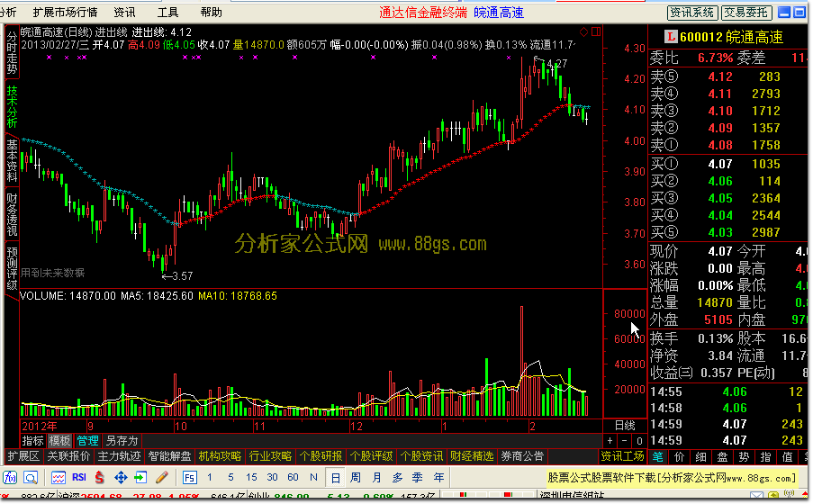Select daily 日 period
The height and width of the screenshot is (504, 813).
point(336,477)
